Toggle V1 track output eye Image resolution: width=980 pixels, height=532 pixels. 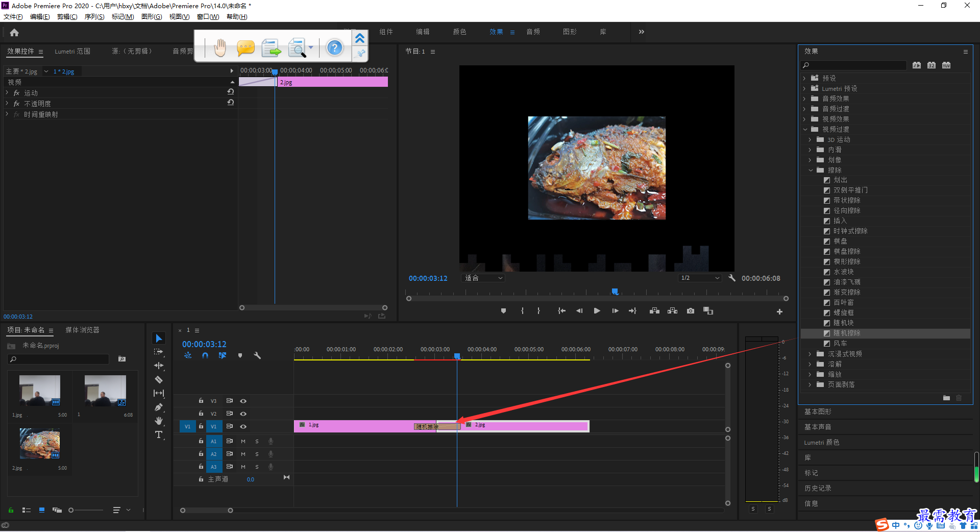[x=243, y=426]
